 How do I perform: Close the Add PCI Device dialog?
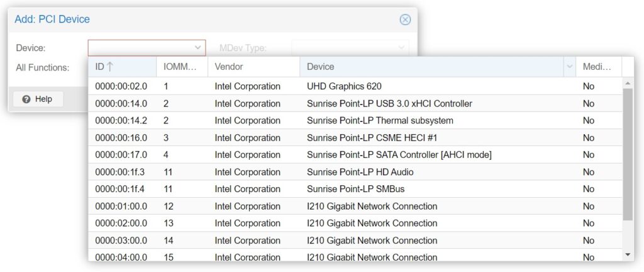[405, 20]
